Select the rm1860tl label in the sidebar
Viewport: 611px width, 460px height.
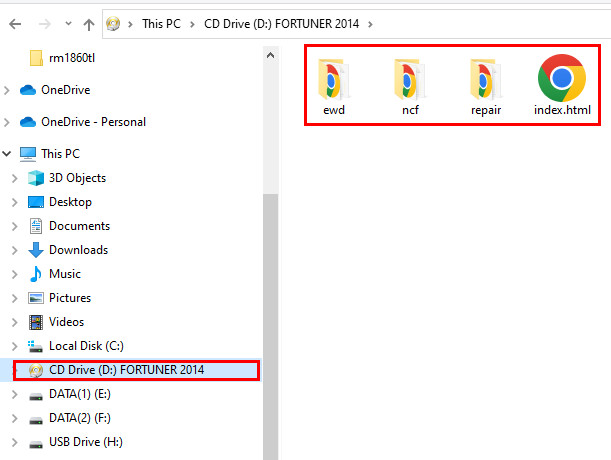[x=72, y=58]
